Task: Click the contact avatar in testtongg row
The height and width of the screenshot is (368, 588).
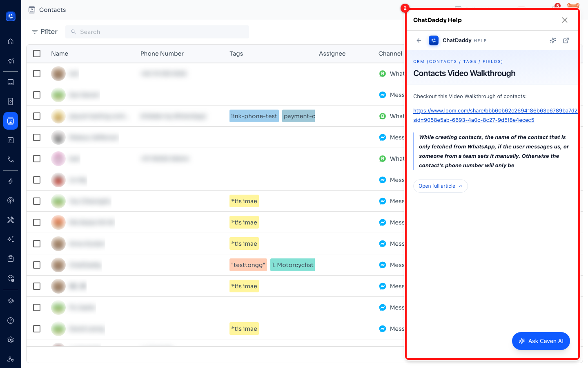Action: [58, 265]
